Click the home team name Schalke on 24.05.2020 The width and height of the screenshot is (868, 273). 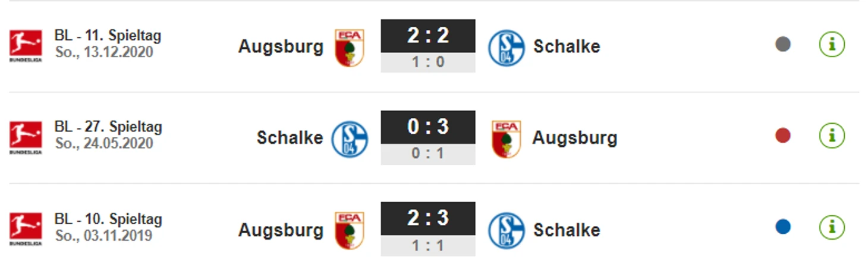click(290, 138)
